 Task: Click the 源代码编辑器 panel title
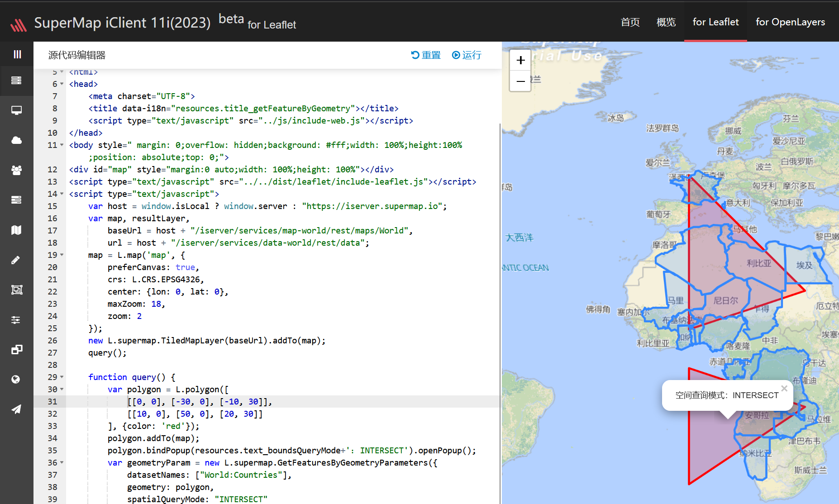pyautogui.click(x=77, y=55)
